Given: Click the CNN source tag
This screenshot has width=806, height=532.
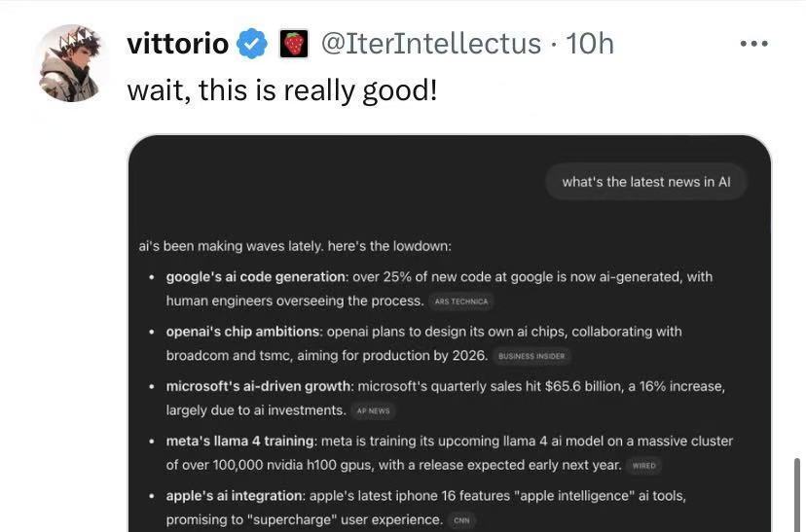Looking at the screenshot, I should (x=461, y=520).
